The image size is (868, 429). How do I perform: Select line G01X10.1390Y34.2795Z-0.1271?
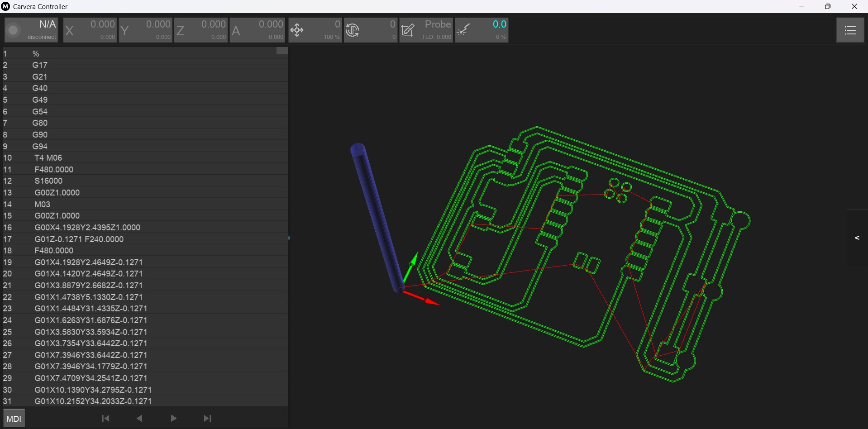(145, 390)
